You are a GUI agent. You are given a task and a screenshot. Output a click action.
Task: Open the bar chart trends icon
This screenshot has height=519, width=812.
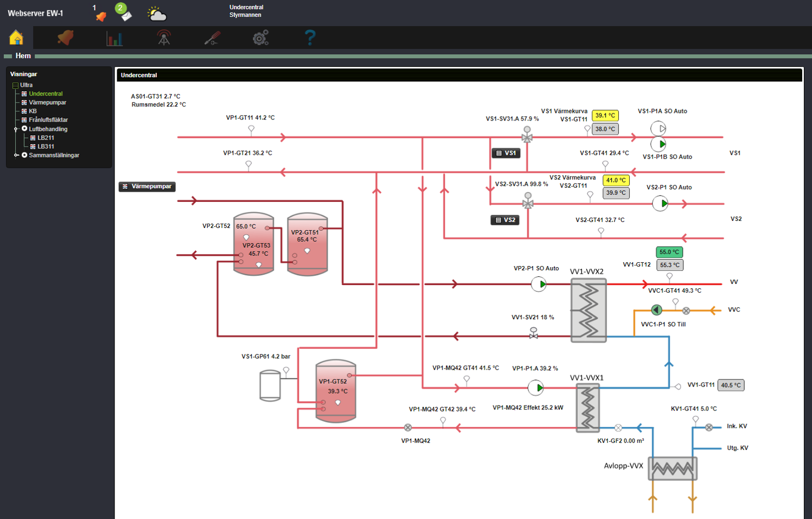[x=114, y=38]
